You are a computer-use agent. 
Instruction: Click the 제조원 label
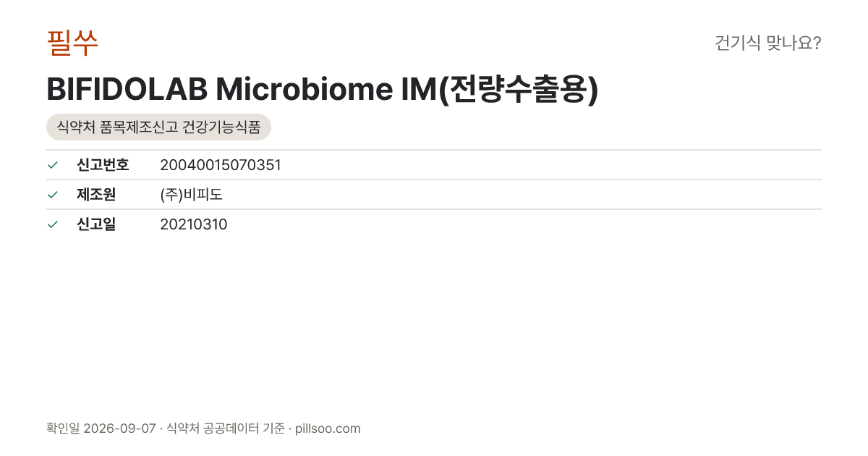pos(96,195)
